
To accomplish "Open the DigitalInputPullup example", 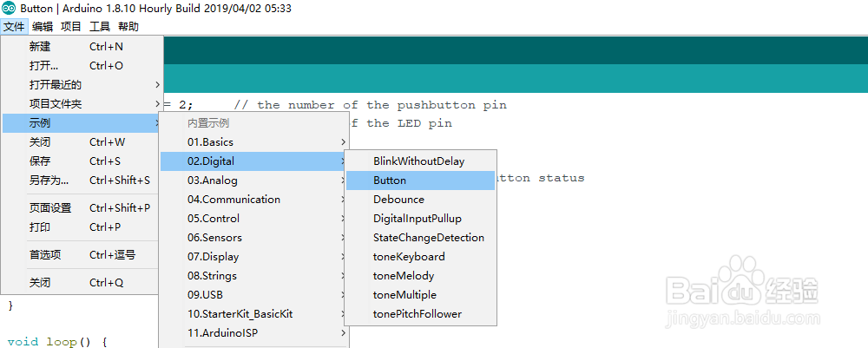I will pos(420,219).
